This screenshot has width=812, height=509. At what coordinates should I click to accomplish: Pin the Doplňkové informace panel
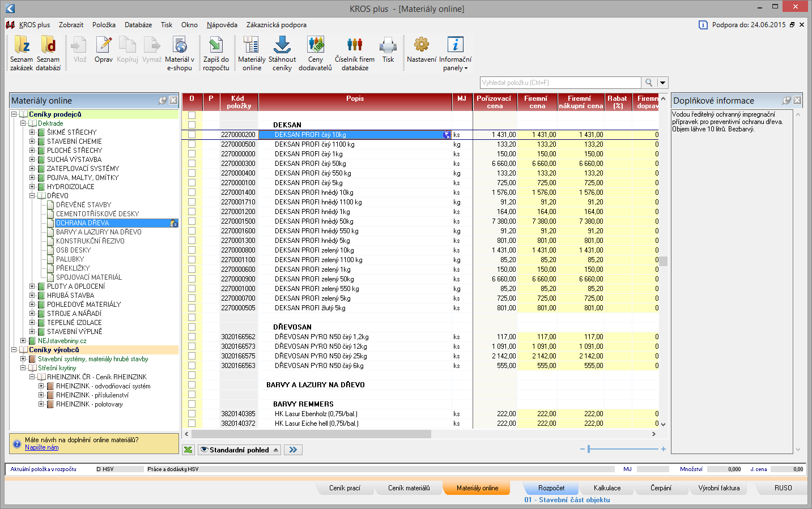[787, 100]
